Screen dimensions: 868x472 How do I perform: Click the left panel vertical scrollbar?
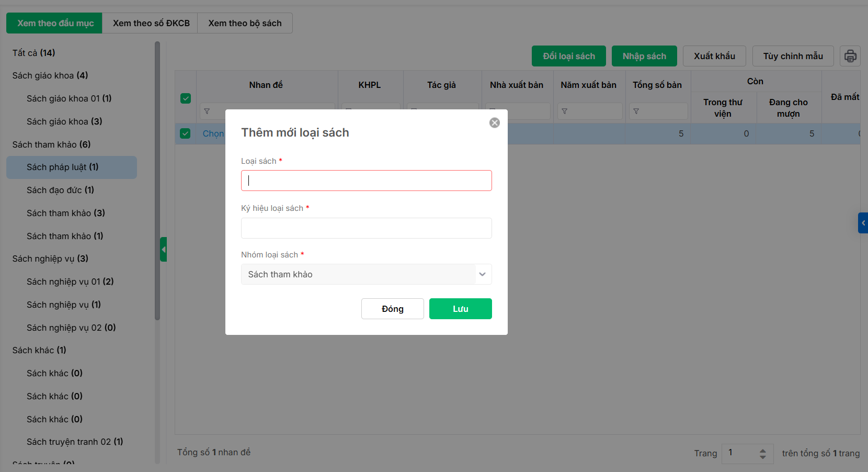click(x=157, y=183)
